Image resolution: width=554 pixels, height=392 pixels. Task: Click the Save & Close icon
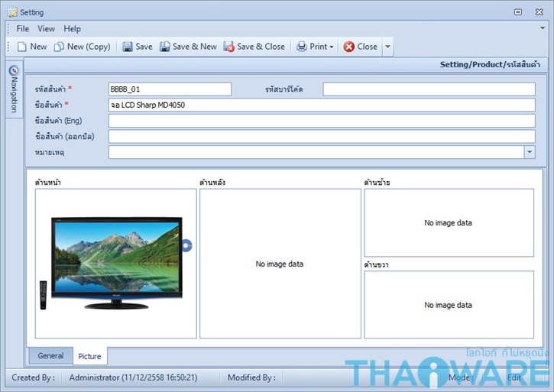pos(229,47)
